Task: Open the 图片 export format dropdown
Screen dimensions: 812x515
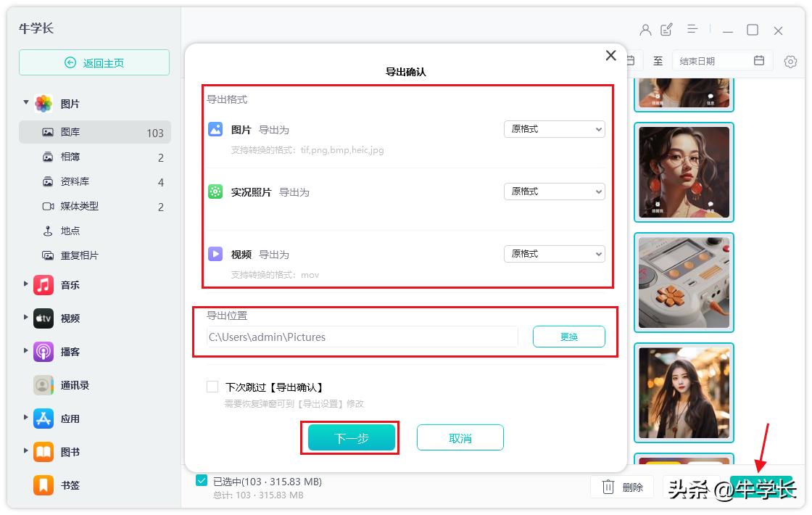Action: [x=554, y=129]
